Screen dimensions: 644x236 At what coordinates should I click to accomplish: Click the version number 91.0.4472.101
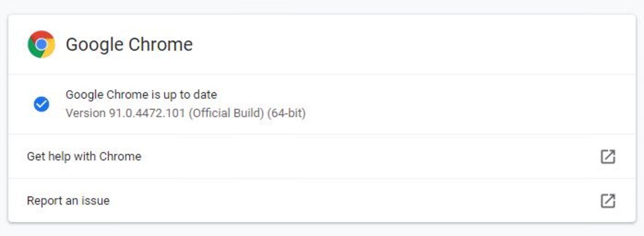pyautogui.click(x=147, y=113)
